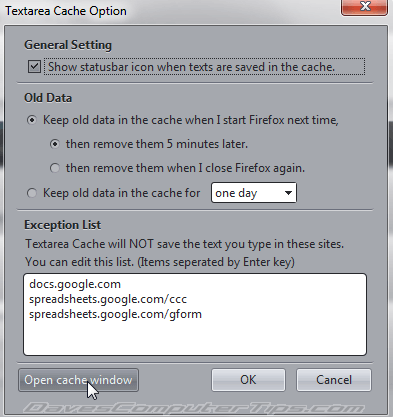Image resolution: width=393 pixels, height=417 pixels.
Task: Open the one day duration dropdown
Action: click(254, 193)
